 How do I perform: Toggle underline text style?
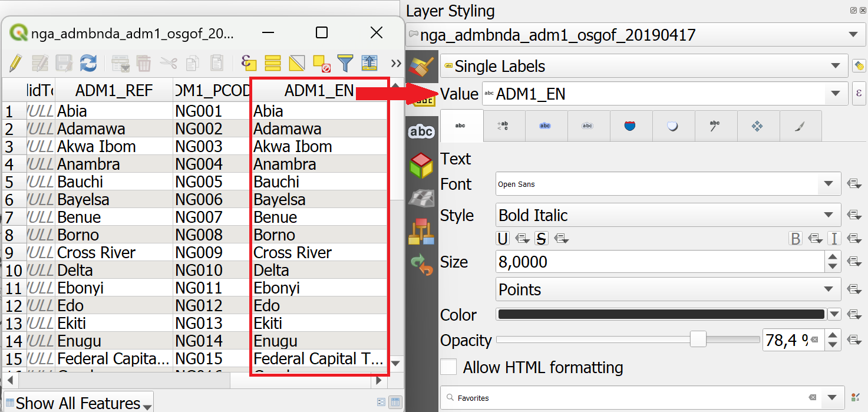click(503, 238)
